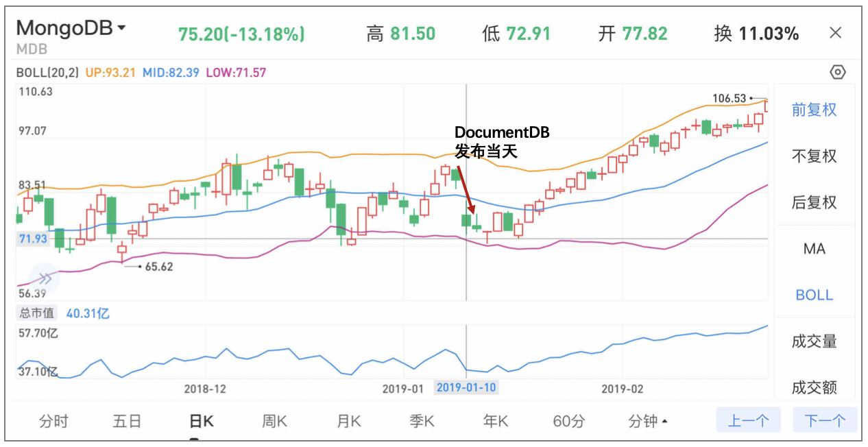The height and width of the screenshot is (447, 868).
Task: Click the turnover value 11.03%
Action: (769, 34)
